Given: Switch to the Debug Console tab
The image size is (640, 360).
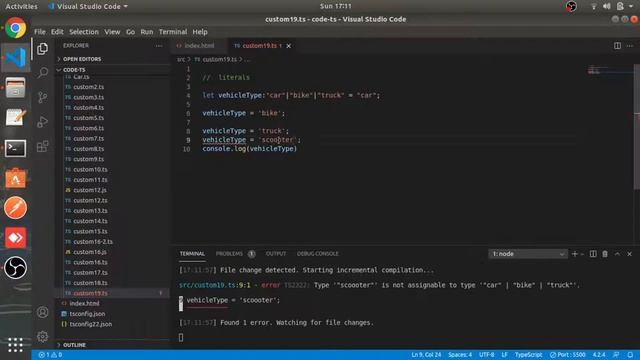Looking at the screenshot, I should (318, 254).
